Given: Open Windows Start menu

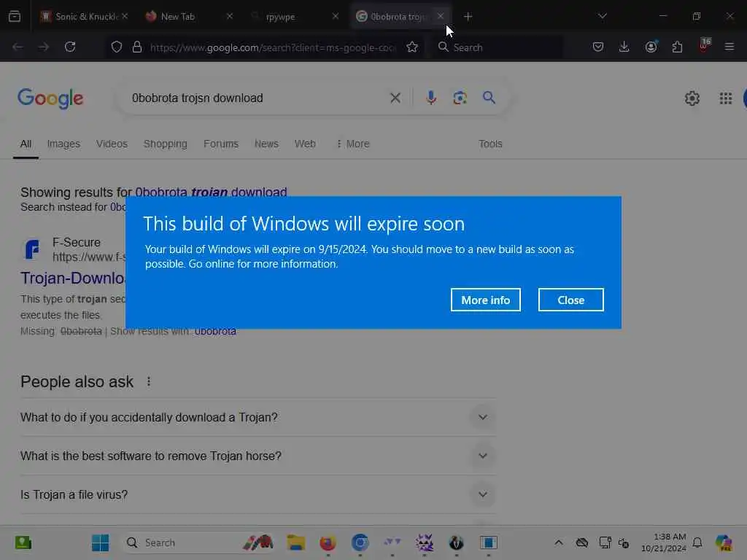Looking at the screenshot, I should click(x=100, y=542).
